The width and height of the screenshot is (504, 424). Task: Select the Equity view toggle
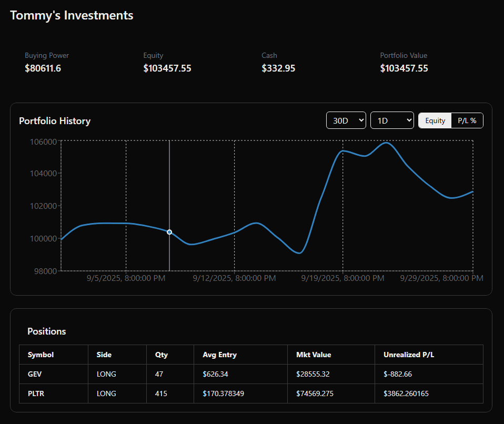pyautogui.click(x=435, y=120)
